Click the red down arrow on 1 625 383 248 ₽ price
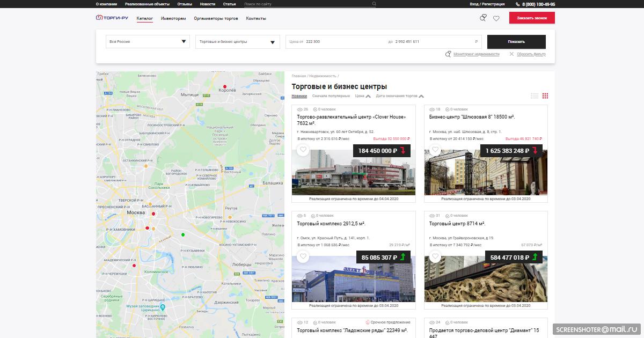Viewport: 644px width, 338px height. pos(534,151)
